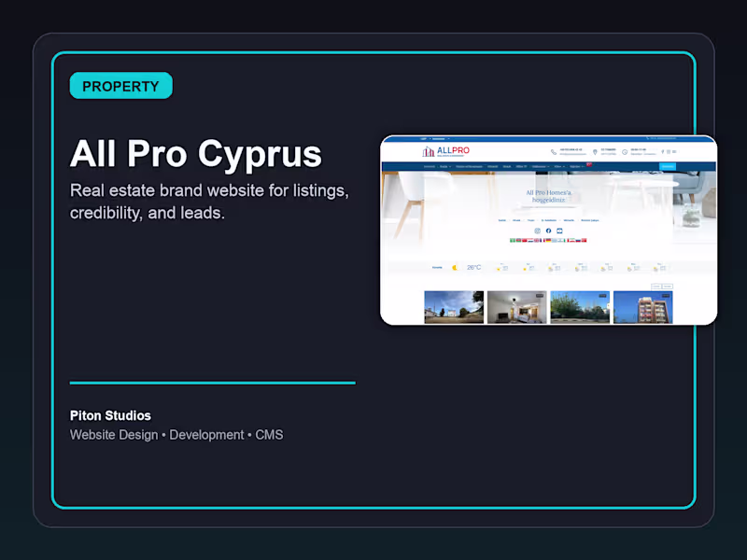
Task: Click the 'Real estate brand website' description text
Action: click(209, 202)
